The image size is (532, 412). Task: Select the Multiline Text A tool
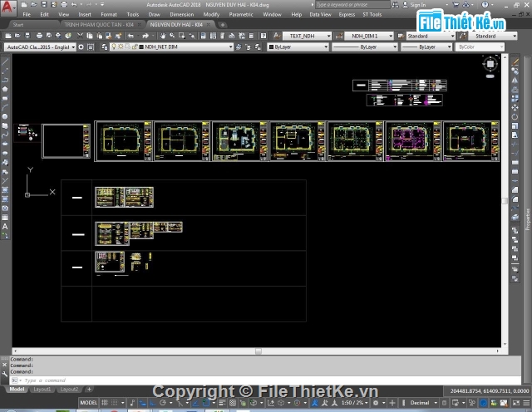[5, 227]
